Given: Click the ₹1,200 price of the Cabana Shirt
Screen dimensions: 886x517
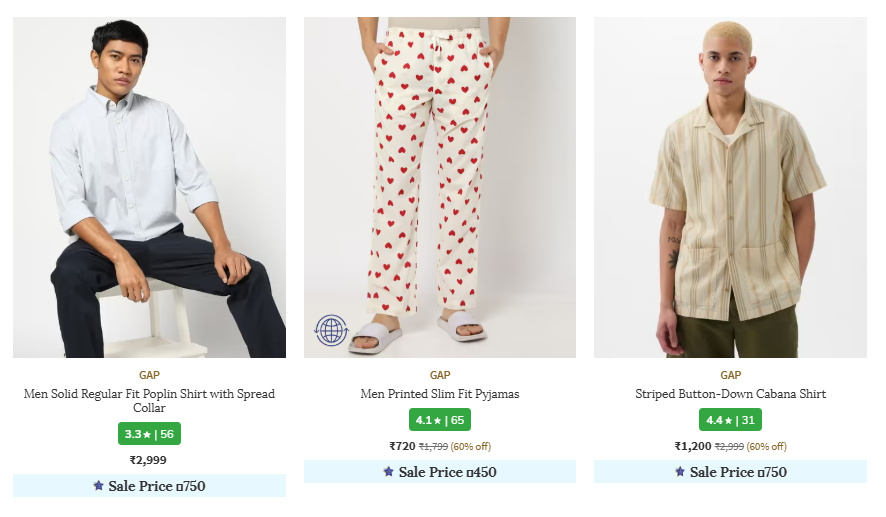Looking at the screenshot, I should [693, 447].
